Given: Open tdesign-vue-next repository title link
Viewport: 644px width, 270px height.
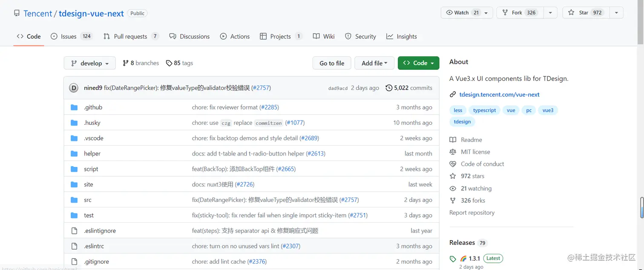Looking at the screenshot, I should pyautogui.click(x=91, y=13).
